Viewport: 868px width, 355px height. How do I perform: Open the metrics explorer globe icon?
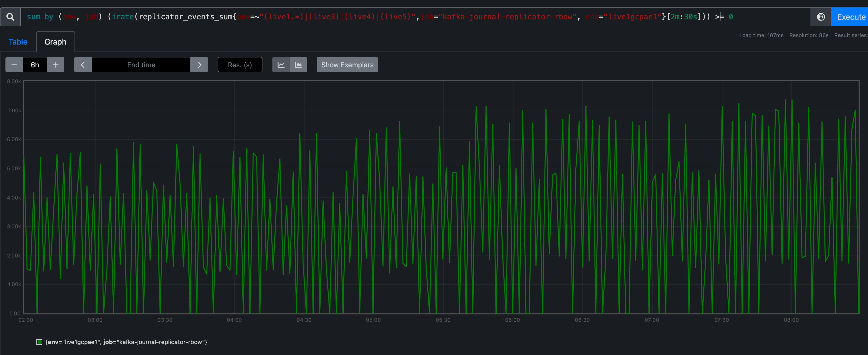(x=821, y=17)
